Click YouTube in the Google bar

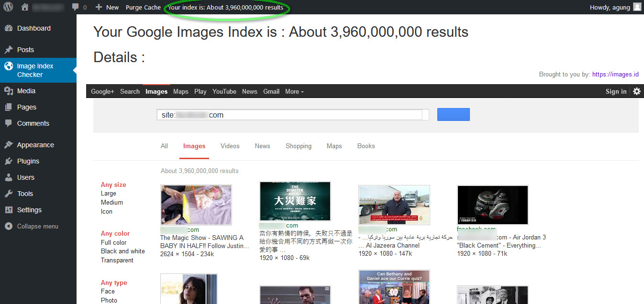point(224,91)
